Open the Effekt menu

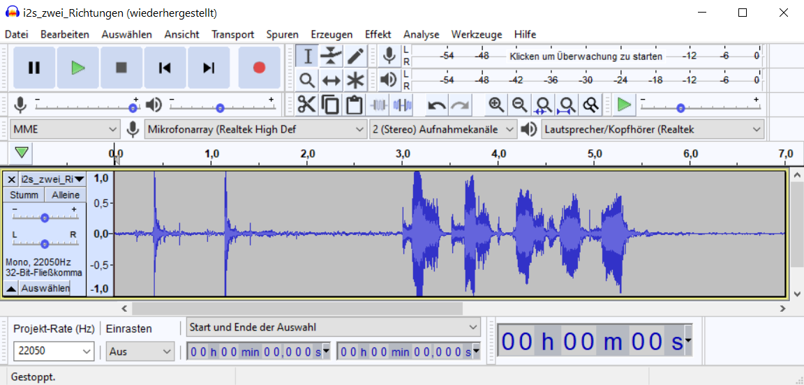(x=378, y=34)
